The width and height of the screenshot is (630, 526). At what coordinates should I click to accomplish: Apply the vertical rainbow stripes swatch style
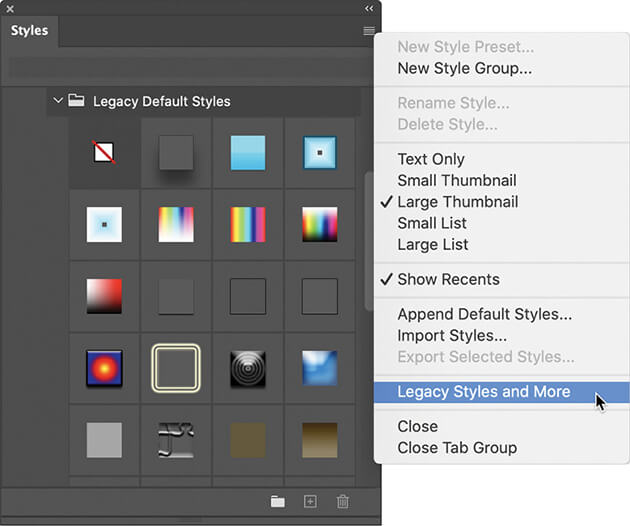pyautogui.click(x=248, y=224)
